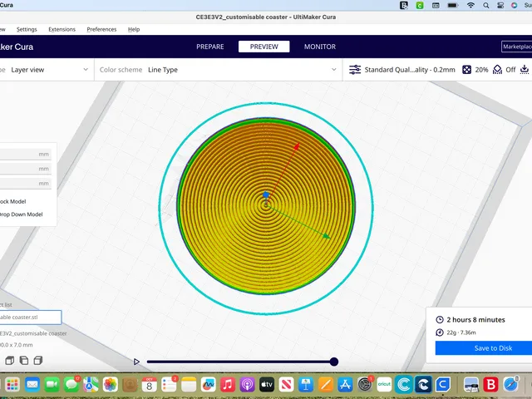This screenshot has width=532, height=399.
Task: Open the Marketplace
Action: (x=517, y=47)
